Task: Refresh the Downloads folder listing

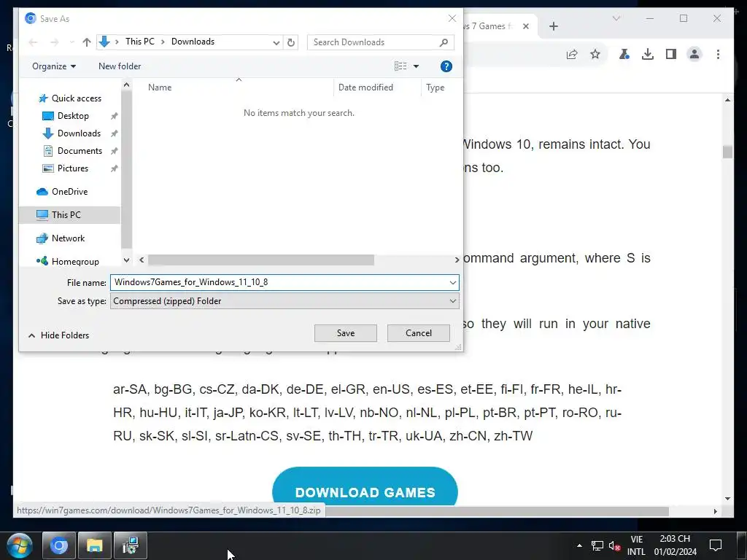Action: click(290, 42)
